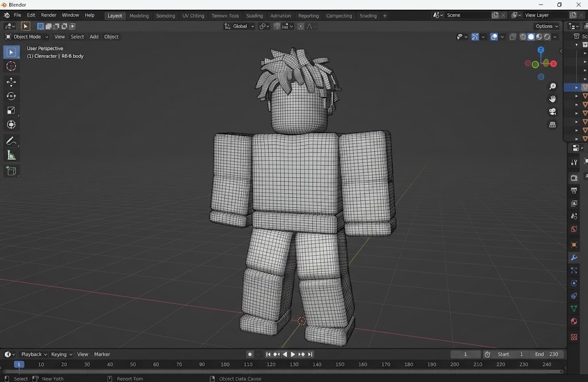The height and width of the screenshot is (382, 588).
Task: Click the timeline horizontal scrollbar
Action: point(284,372)
